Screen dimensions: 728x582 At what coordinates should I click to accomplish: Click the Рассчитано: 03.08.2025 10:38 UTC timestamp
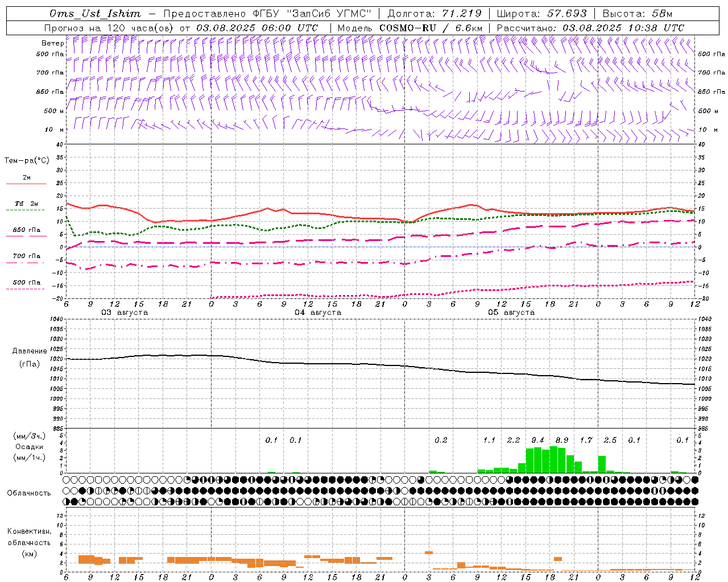pyautogui.click(x=590, y=28)
